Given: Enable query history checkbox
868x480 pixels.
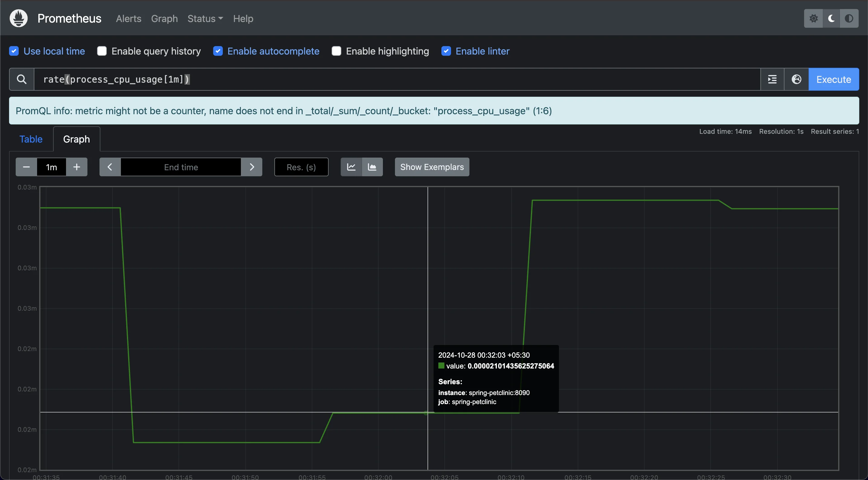Looking at the screenshot, I should (x=102, y=51).
